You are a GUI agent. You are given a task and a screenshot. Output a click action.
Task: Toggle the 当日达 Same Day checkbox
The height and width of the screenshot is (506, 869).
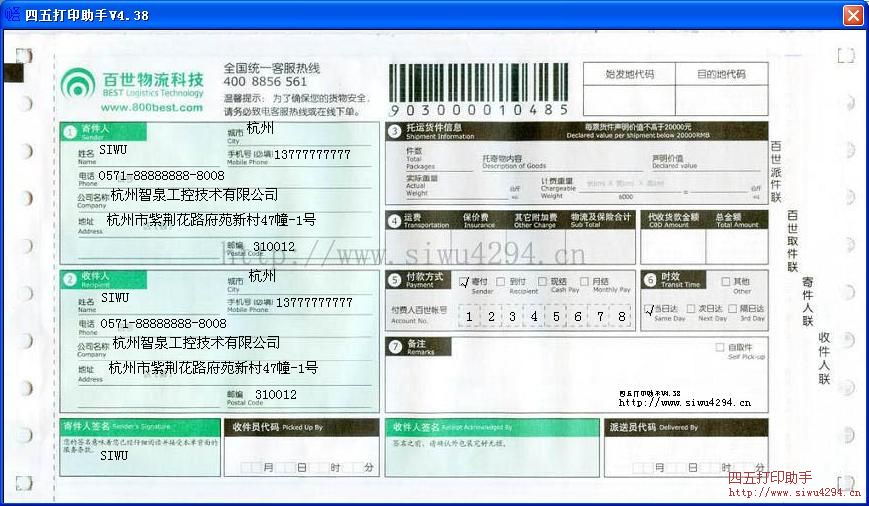pos(649,309)
